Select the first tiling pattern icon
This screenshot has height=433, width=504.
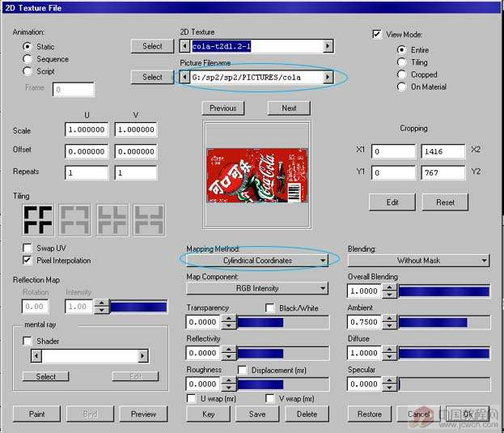38,220
